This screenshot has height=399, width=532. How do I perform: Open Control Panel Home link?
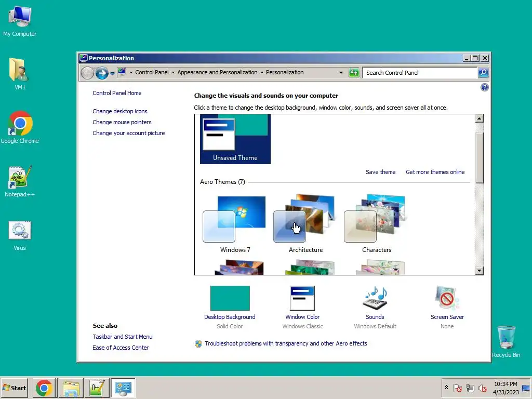coord(117,93)
